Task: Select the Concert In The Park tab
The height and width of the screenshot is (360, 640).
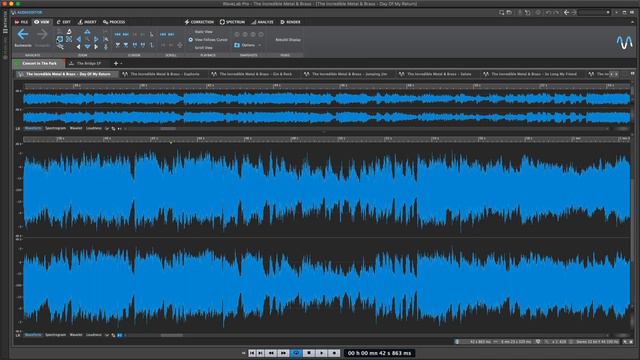Action: pos(39,63)
